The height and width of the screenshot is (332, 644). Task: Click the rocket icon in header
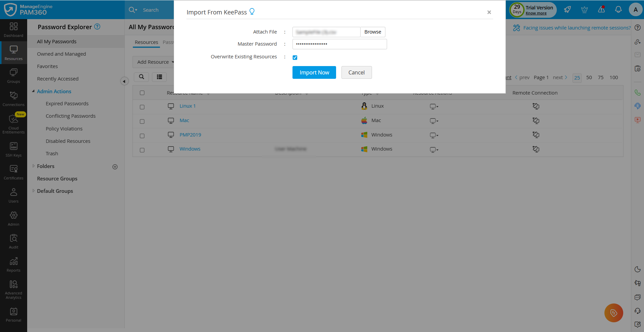[568, 10]
